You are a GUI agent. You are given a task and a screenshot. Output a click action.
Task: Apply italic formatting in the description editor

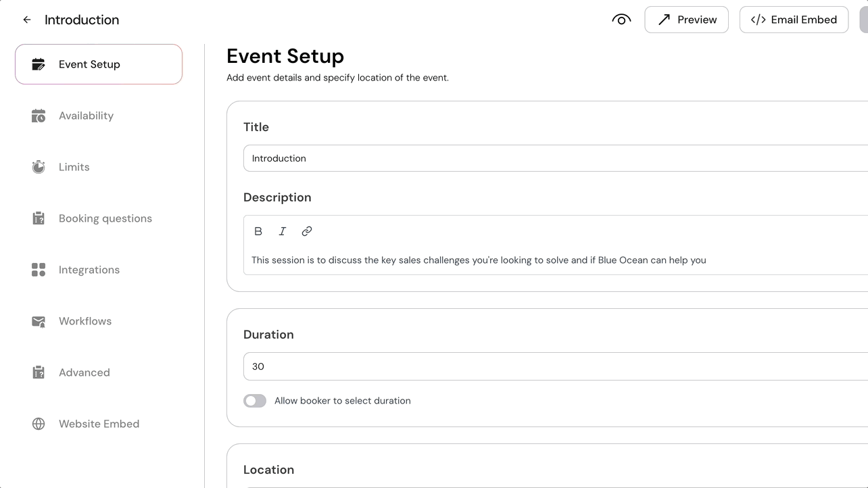pyautogui.click(x=282, y=230)
